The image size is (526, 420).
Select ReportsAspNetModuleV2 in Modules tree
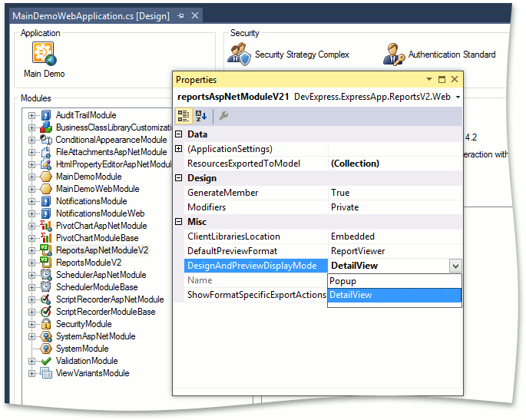(x=102, y=250)
